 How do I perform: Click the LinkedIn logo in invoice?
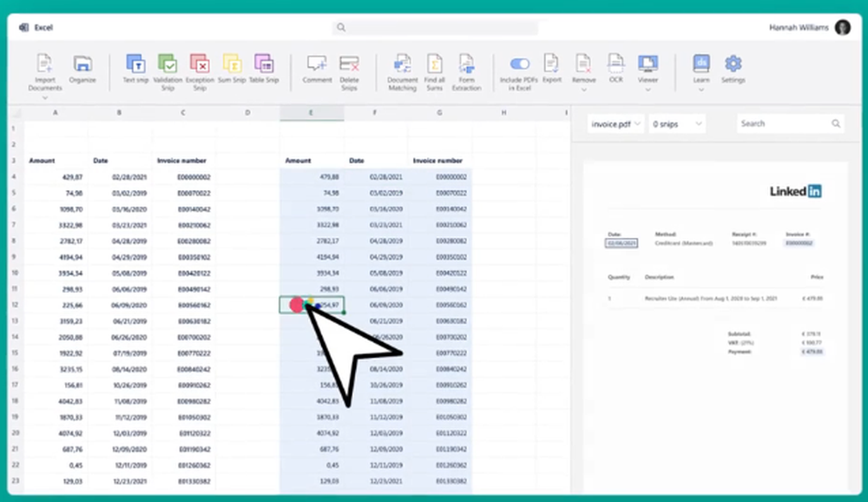click(x=795, y=191)
